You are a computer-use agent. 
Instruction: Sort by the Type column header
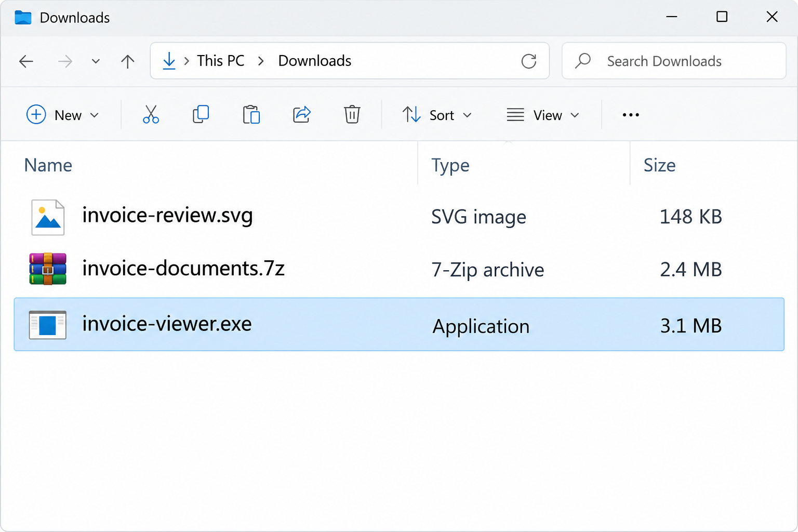[450, 165]
